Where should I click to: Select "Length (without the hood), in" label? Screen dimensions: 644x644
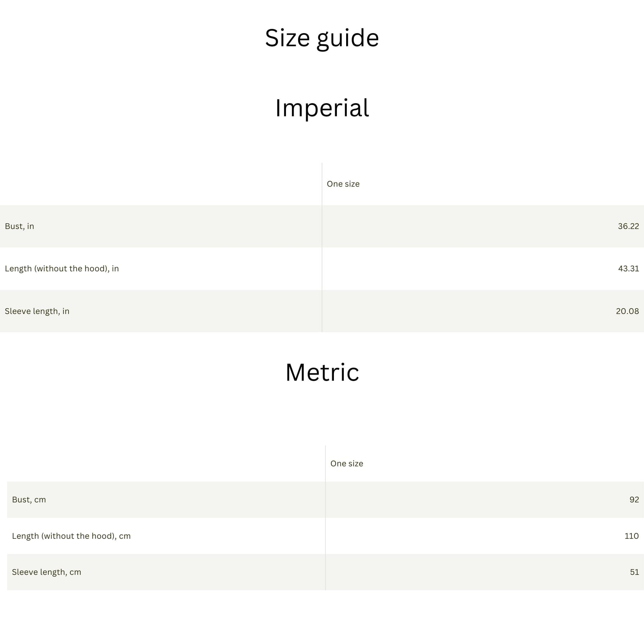pos(62,269)
